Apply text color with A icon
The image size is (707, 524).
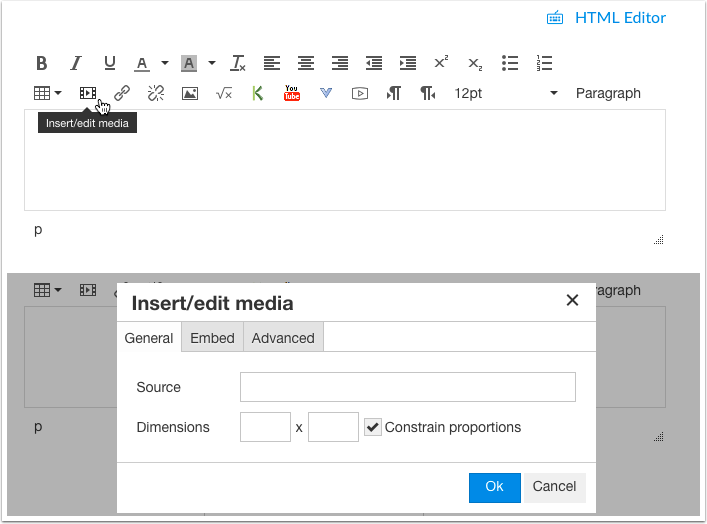(142, 64)
